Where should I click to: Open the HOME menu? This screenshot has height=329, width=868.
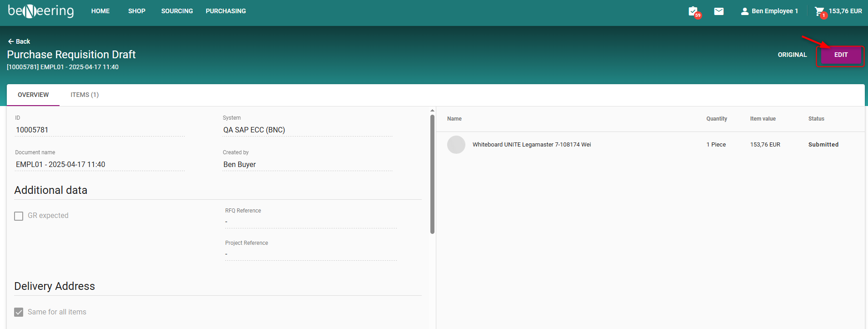click(x=100, y=11)
